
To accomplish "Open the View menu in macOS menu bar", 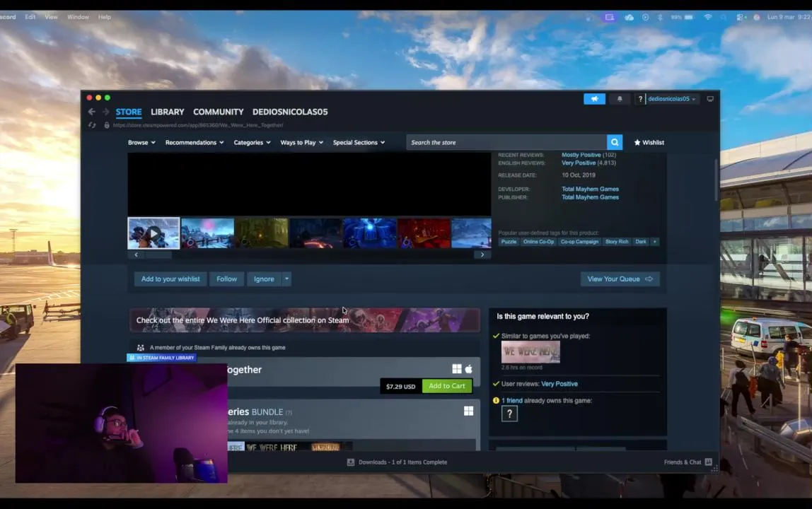I will click(x=51, y=17).
